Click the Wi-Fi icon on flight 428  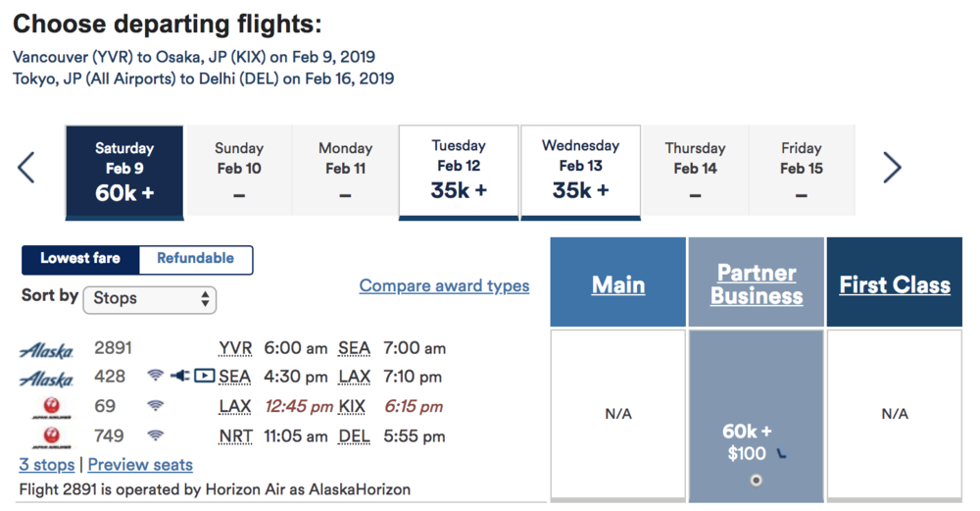coord(155,376)
